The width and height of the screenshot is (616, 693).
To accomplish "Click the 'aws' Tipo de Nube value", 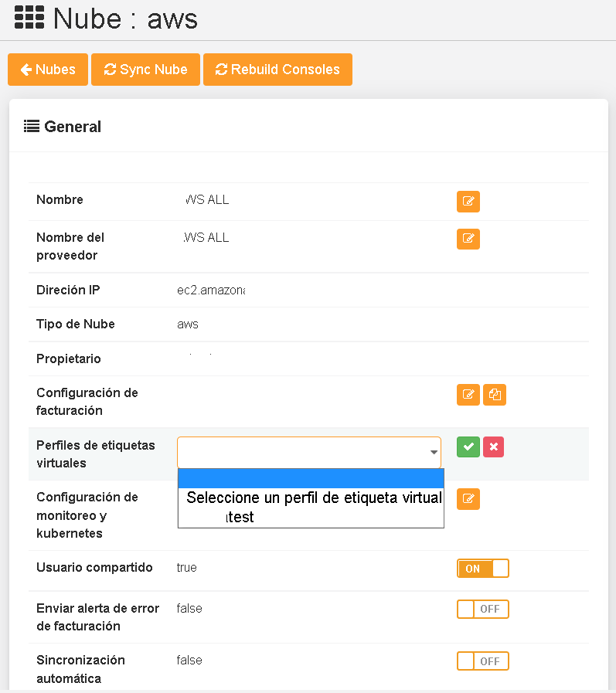I will click(188, 324).
